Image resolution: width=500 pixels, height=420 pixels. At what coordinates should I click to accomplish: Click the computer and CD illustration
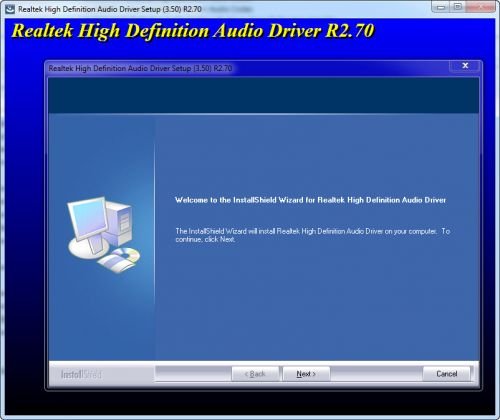(x=104, y=235)
